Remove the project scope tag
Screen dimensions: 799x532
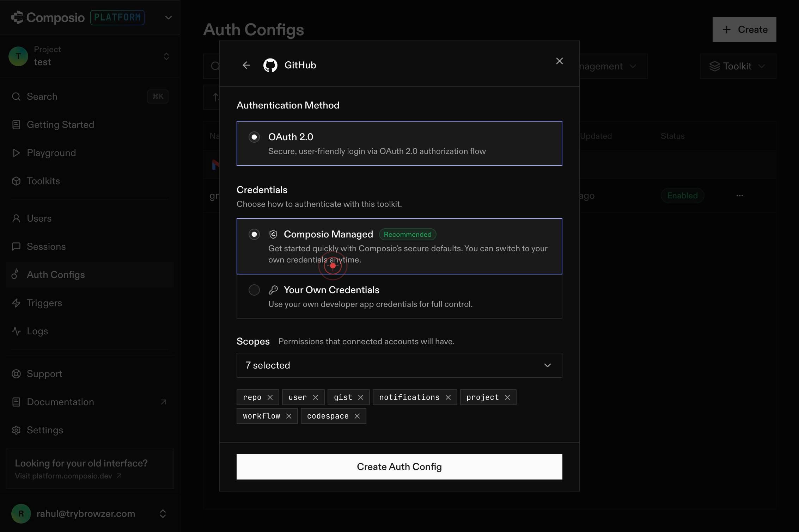click(507, 397)
